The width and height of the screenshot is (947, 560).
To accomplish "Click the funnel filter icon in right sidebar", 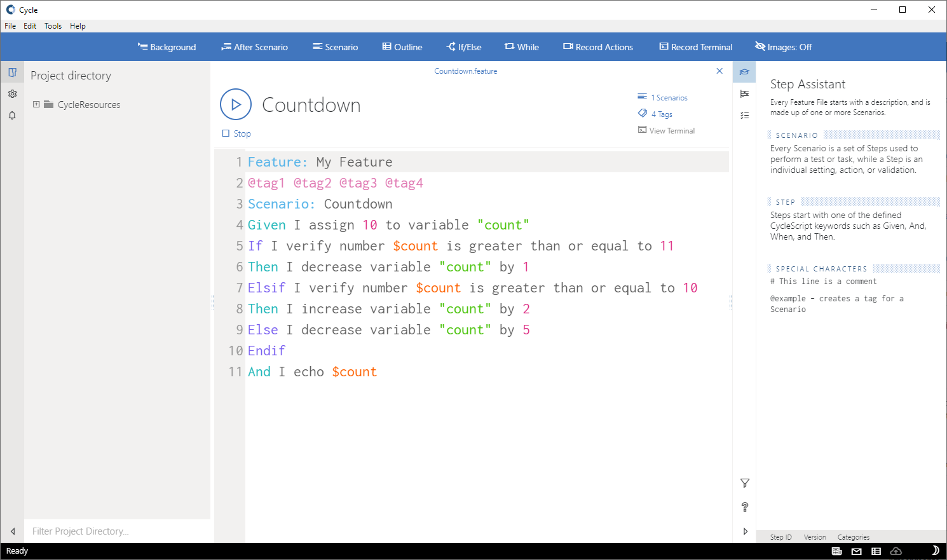I will pyautogui.click(x=745, y=483).
